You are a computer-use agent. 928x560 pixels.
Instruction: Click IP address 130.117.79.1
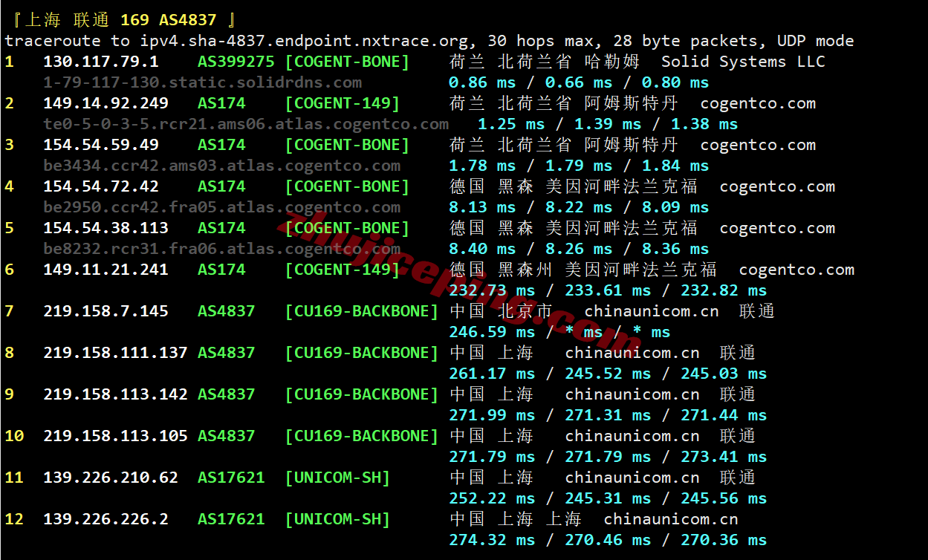tap(101, 62)
